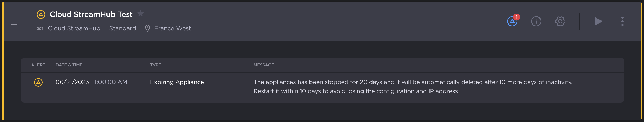Click the Cloud StreamHub type label
The width and height of the screenshot is (644, 122).
click(x=74, y=28)
